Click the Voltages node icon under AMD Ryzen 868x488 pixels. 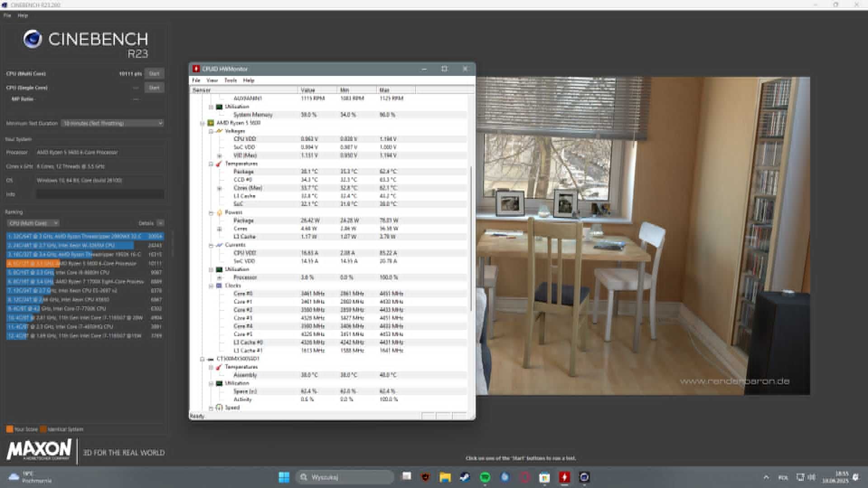pyautogui.click(x=219, y=131)
